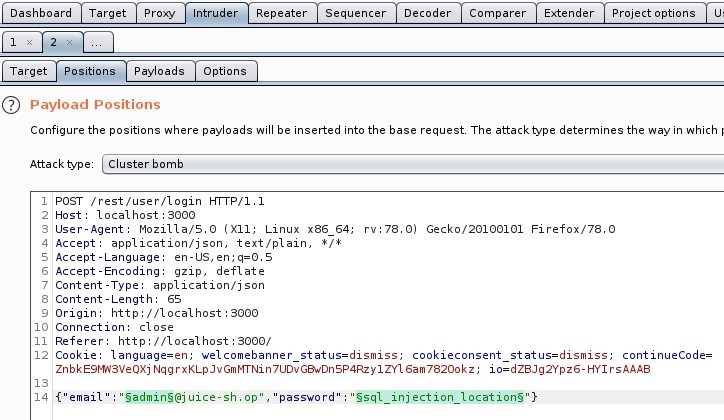Image resolution: width=724 pixels, height=420 pixels.
Task: Click the Accept-Language header line
Action: point(164,257)
